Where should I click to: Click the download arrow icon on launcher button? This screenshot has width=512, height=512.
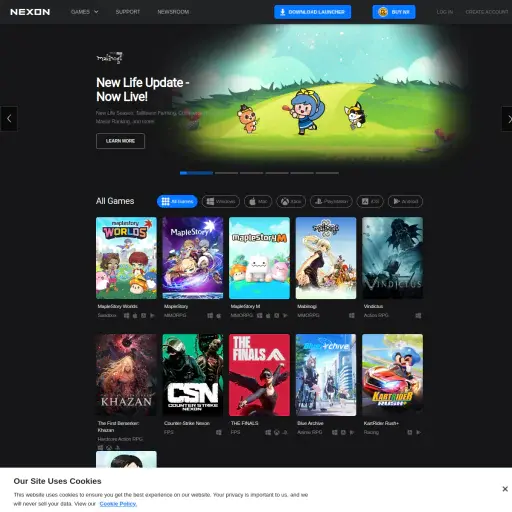[x=282, y=12]
